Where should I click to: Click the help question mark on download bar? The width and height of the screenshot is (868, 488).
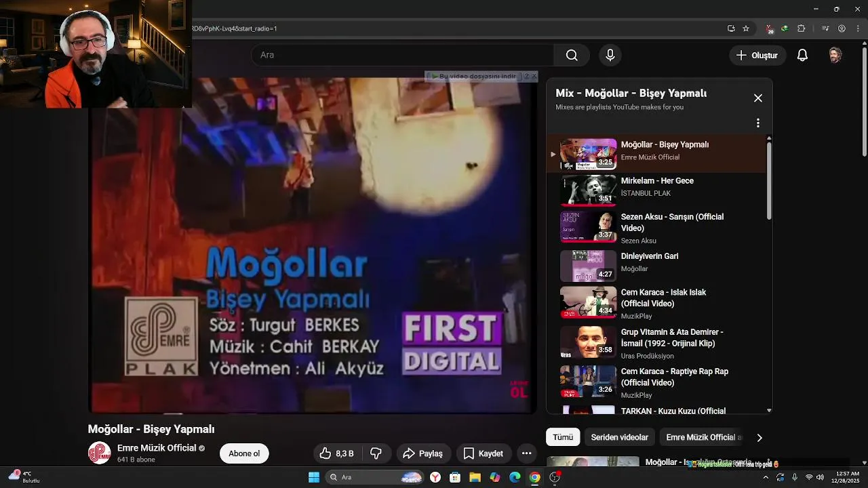tap(526, 77)
